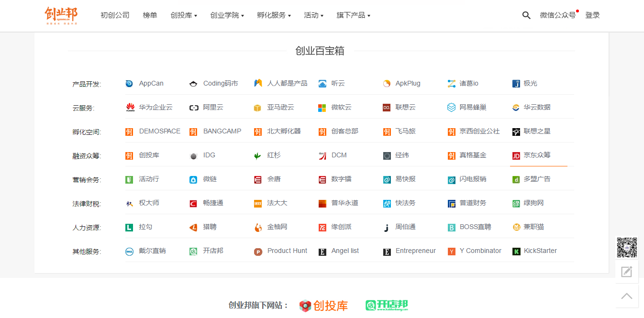Screen dimensions: 644x318
Task: Click the back-to-top arrow
Action: 627,296
